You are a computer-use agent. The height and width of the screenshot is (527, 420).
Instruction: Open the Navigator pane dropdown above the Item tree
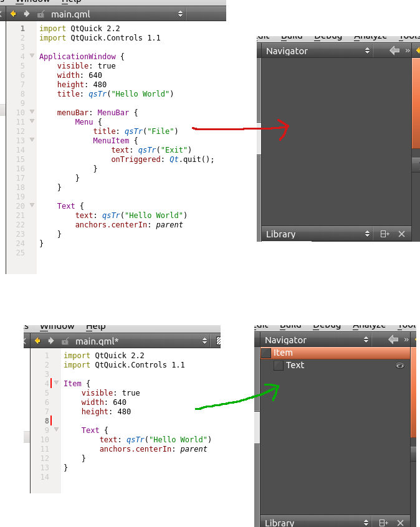366,340
